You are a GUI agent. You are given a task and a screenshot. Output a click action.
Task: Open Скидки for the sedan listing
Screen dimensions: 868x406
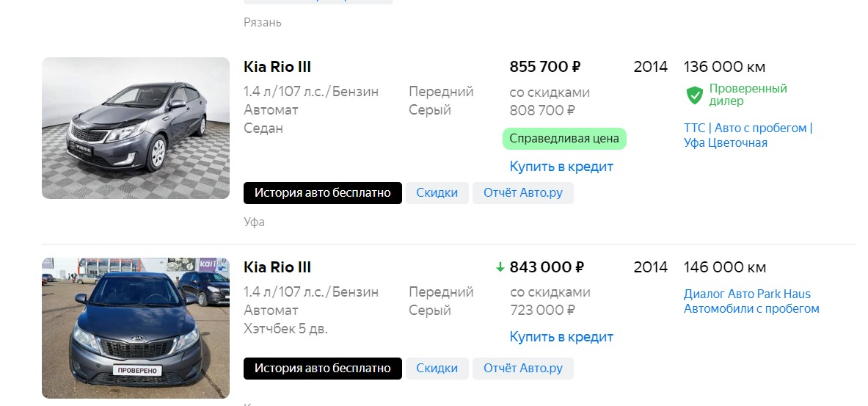437,193
